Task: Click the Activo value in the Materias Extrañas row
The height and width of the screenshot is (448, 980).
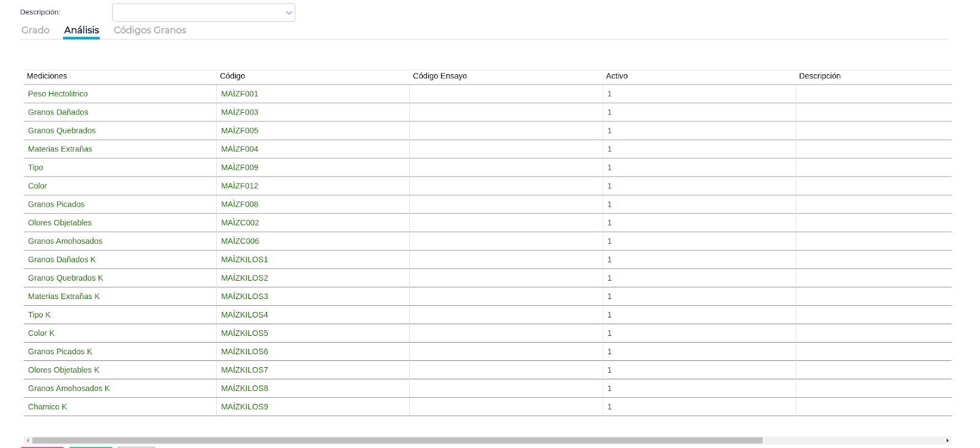Action: click(609, 149)
